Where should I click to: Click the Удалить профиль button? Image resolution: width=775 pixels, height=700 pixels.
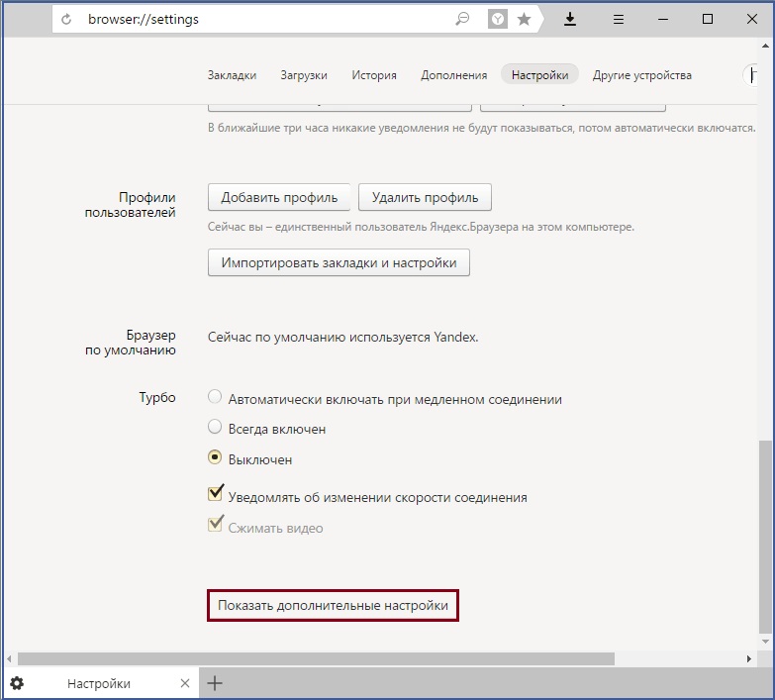[425, 197]
